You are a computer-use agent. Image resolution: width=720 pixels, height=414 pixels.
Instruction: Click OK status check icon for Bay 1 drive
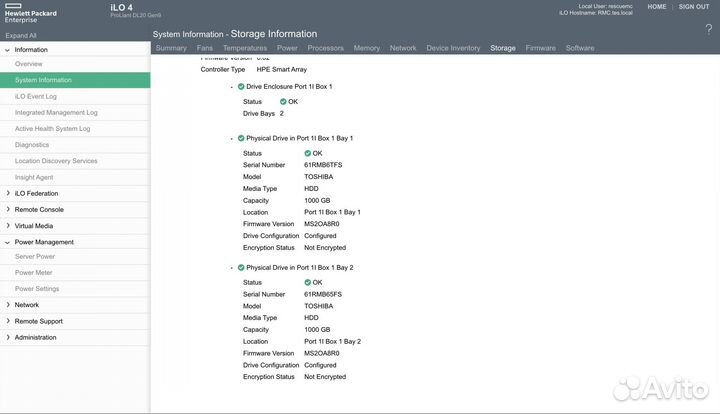[308, 153]
